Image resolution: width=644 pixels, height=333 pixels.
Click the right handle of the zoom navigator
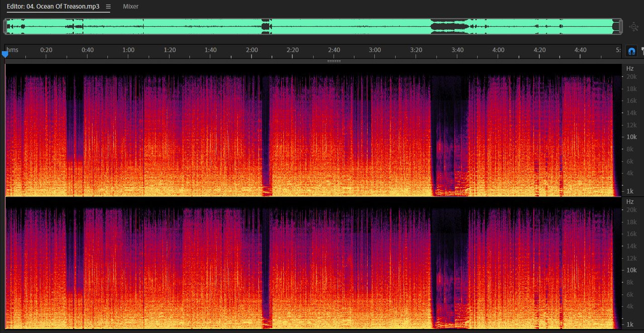tap(621, 27)
